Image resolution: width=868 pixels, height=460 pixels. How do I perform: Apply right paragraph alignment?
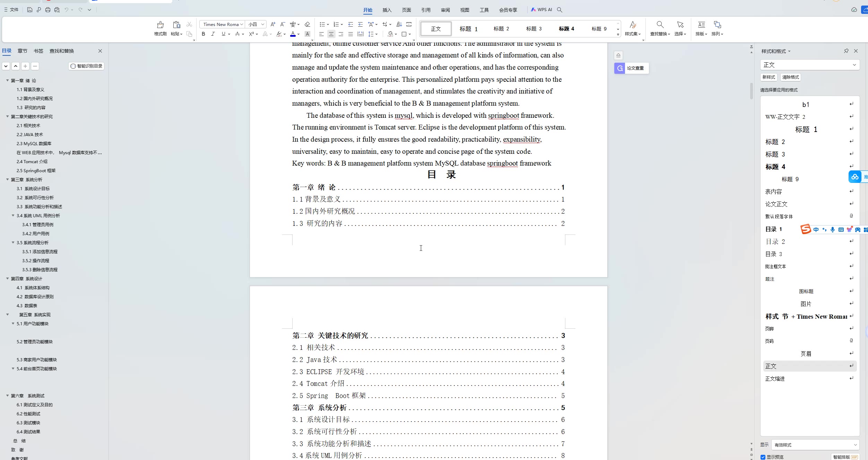341,34
